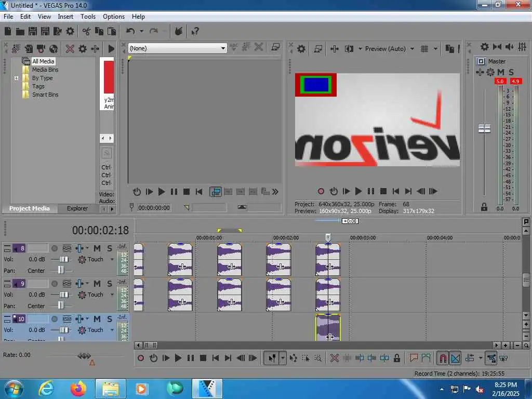Expand the By Type media bin
The width and height of the screenshot is (532, 399).
[16, 78]
